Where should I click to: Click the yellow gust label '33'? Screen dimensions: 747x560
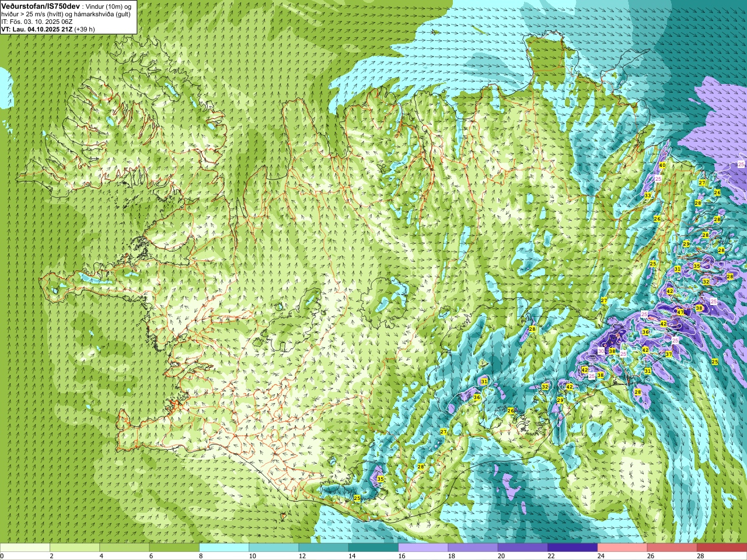[x=648, y=195]
